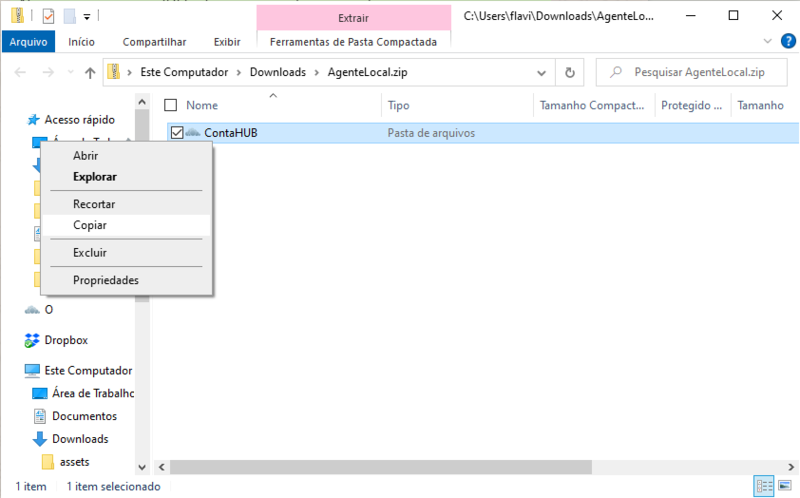Viewport: 800px width, 498px height.
Task: Sort by Tamanho Compact... column
Action: point(592,105)
